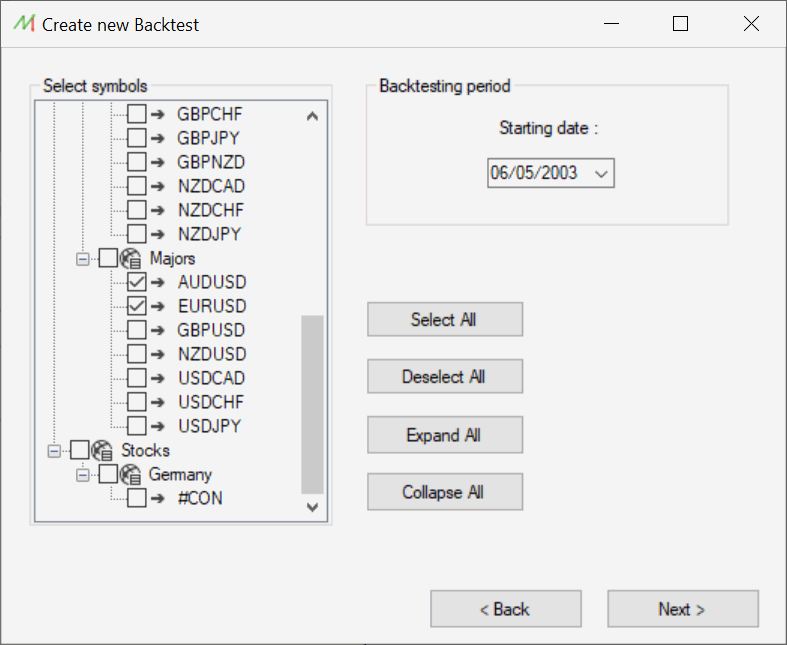Image resolution: width=787 pixels, height=645 pixels.
Task: Click the arrow icon beside #CON
Action: click(x=158, y=498)
